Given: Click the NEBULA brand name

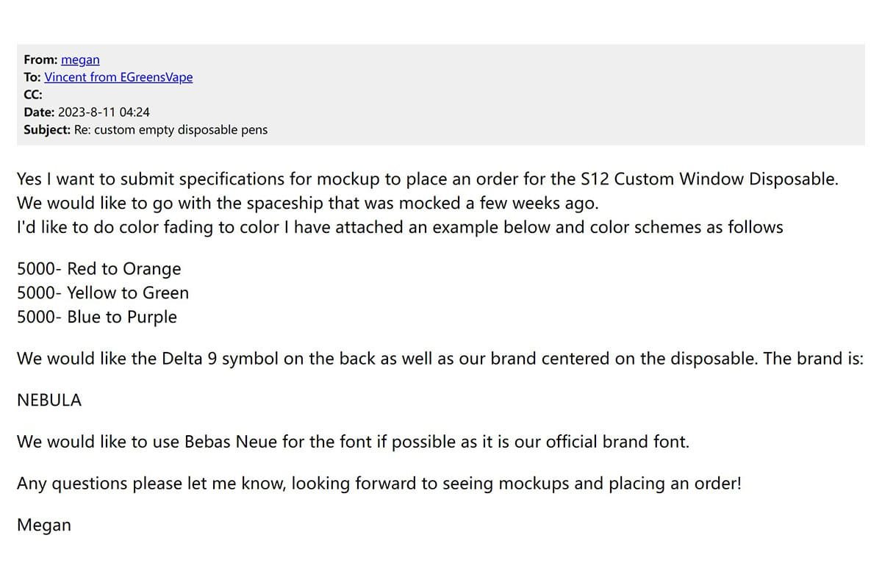Looking at the screenshot, I should [x=49, y=401].
